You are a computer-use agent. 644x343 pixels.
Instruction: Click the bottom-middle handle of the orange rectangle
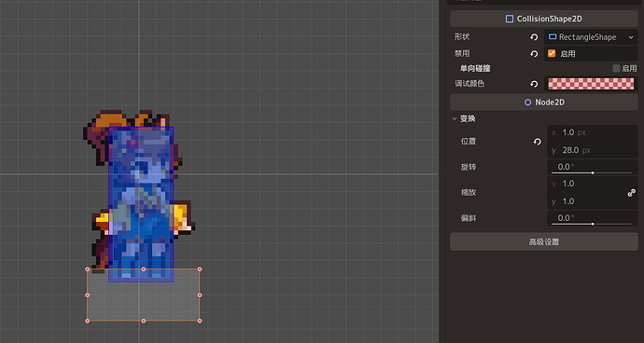(144, 321)
